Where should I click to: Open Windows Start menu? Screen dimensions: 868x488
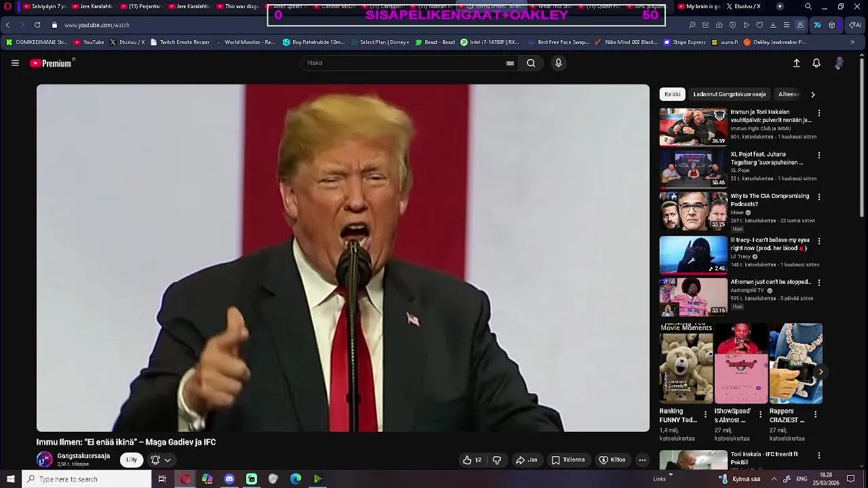tap(10, 479)
